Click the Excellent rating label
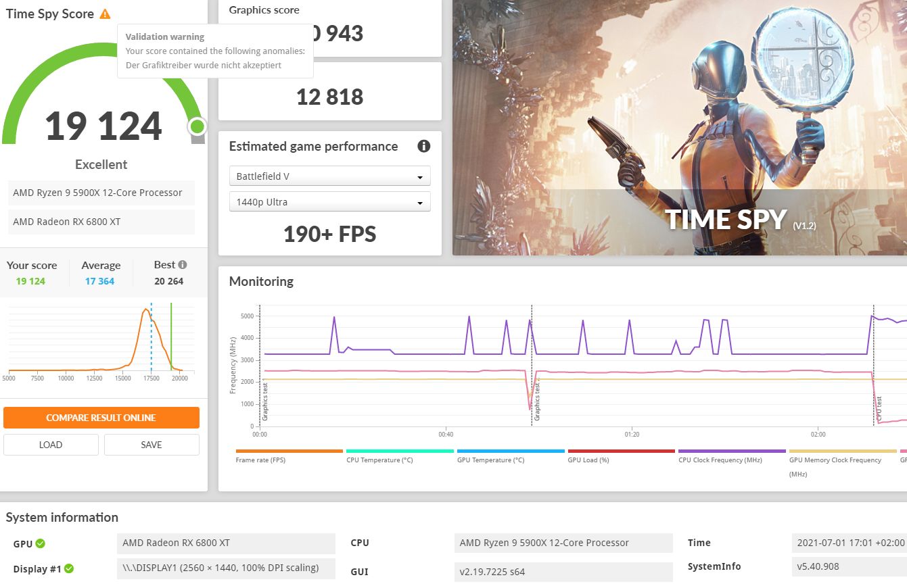 [101, 164]
